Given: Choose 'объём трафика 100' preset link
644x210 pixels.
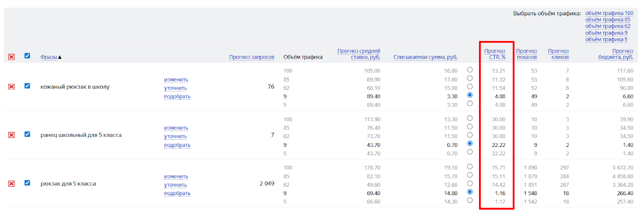Looking at the screenshot, I should (609, 13).
